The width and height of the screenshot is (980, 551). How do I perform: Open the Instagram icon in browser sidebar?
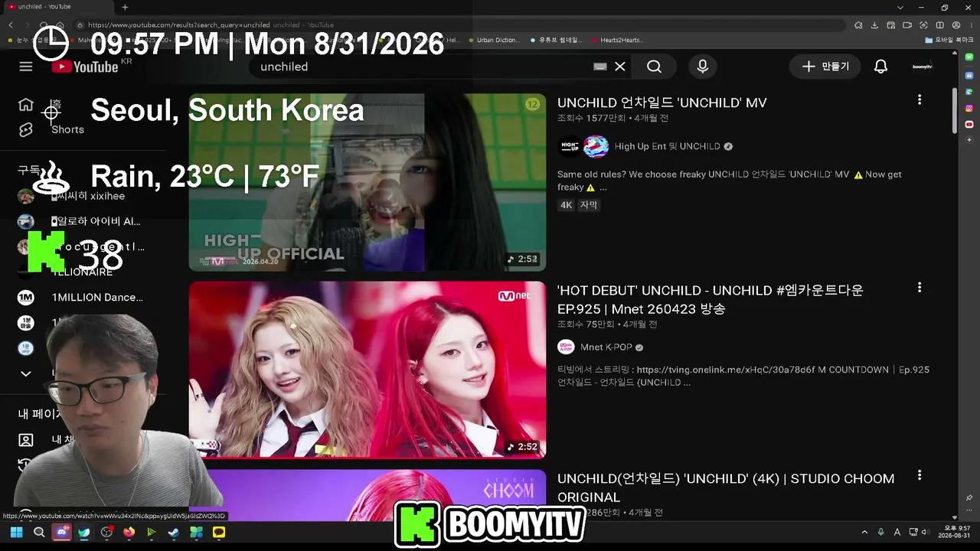969,108
